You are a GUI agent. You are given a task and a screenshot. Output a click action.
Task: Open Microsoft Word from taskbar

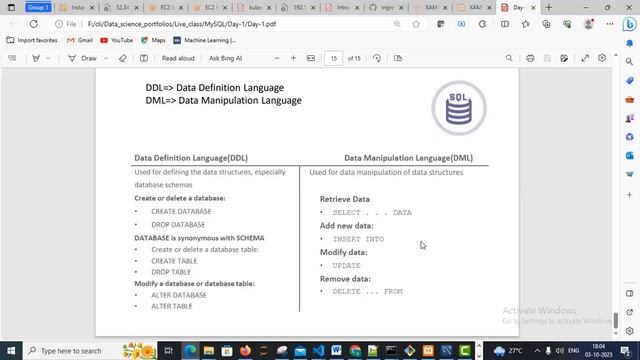tap(336, 351)
